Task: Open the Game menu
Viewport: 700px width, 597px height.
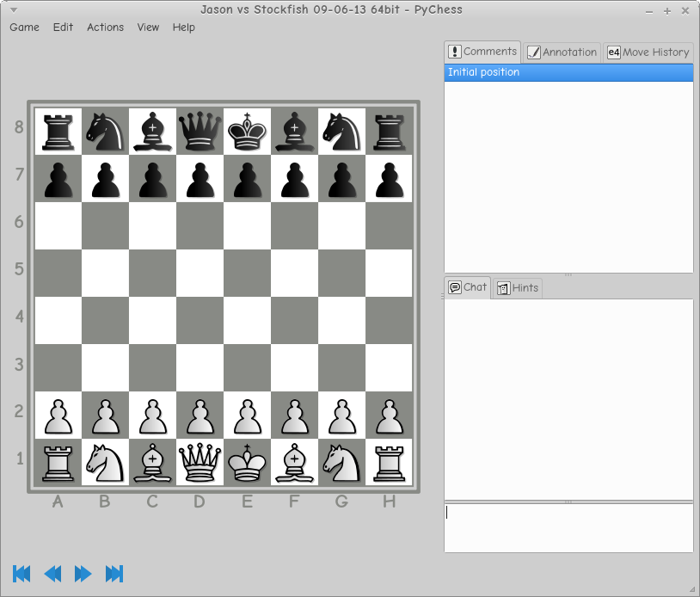Action: (24, 28)
